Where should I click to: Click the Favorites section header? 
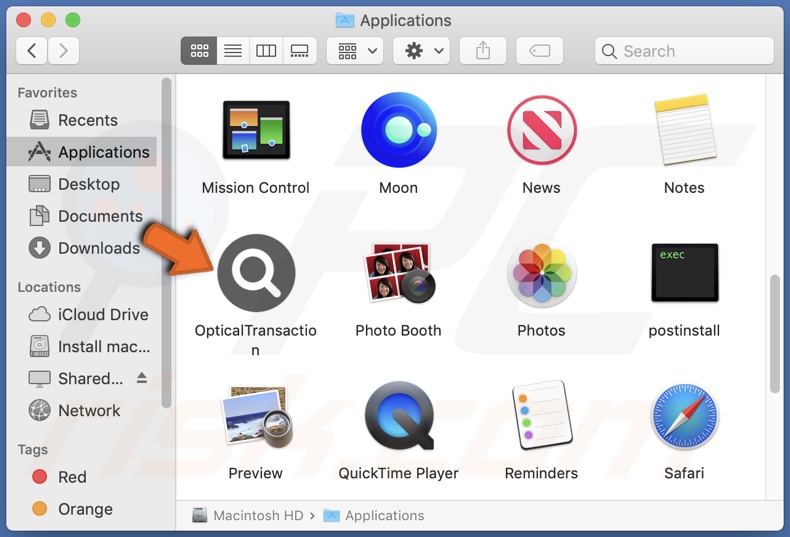47,93
